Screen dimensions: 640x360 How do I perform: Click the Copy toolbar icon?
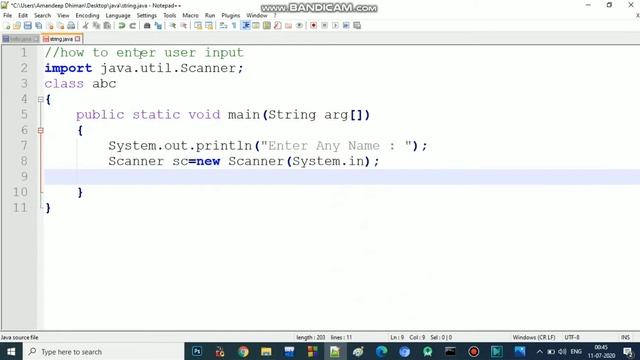96,26
